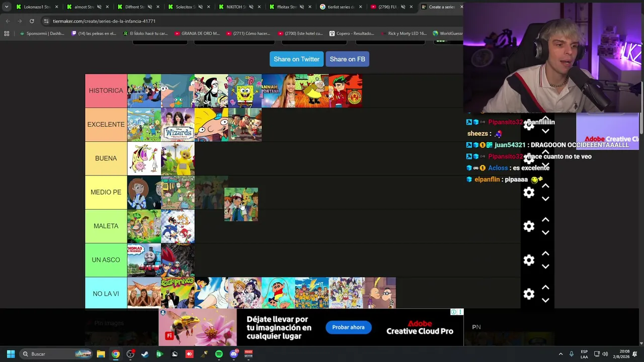Unmute the 'Diffrent' stream tab
The image size is (644, 362).
click(149, 7)
